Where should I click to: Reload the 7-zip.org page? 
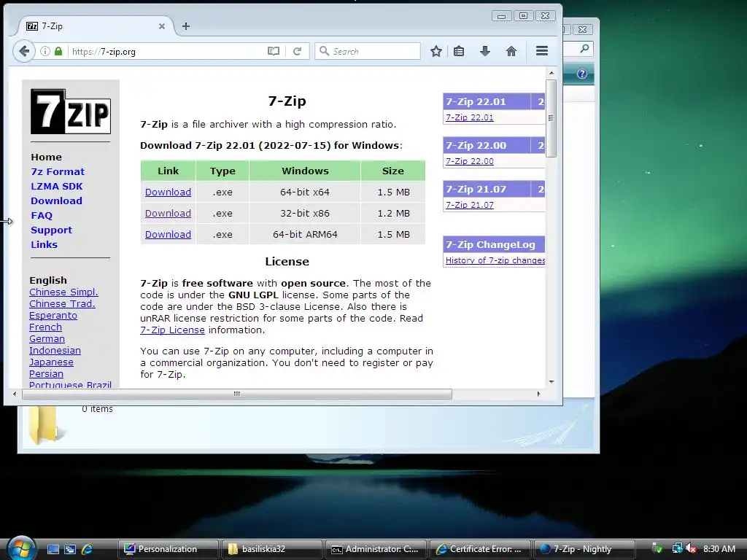298,51
